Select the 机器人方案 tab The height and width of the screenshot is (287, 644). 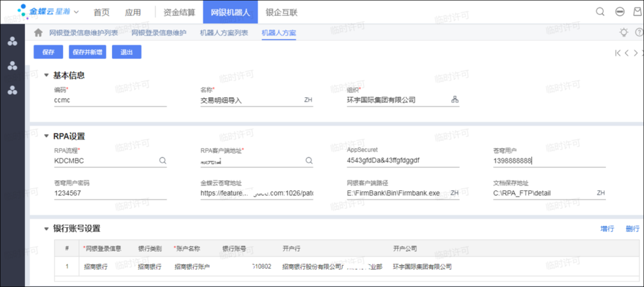279,32
